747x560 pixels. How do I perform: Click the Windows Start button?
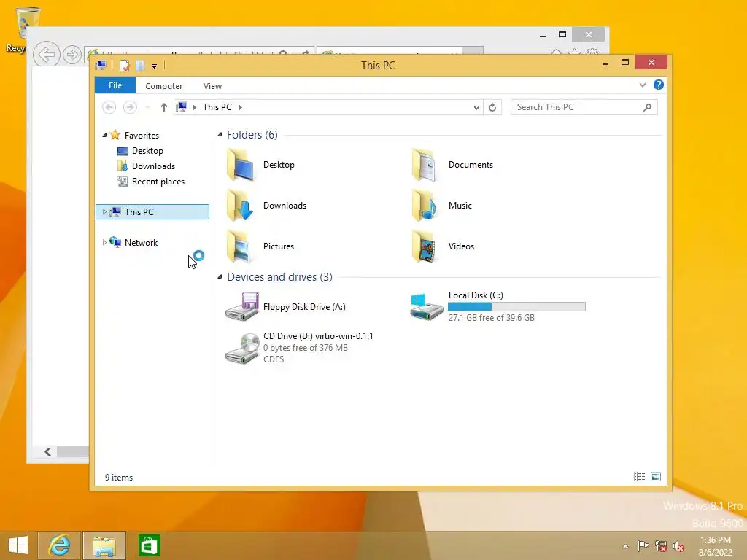(18, 545)
